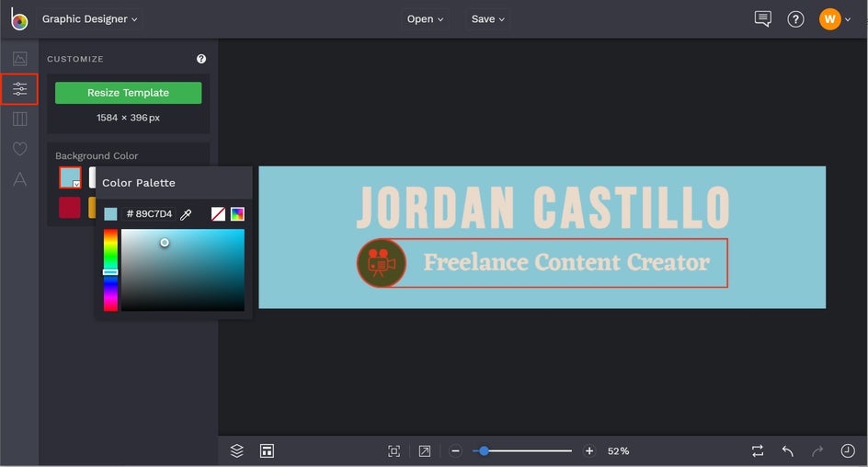Select the Customize sliders sidebar icon
The width and height of the screenshot is (868, 467).
point(19,89)
